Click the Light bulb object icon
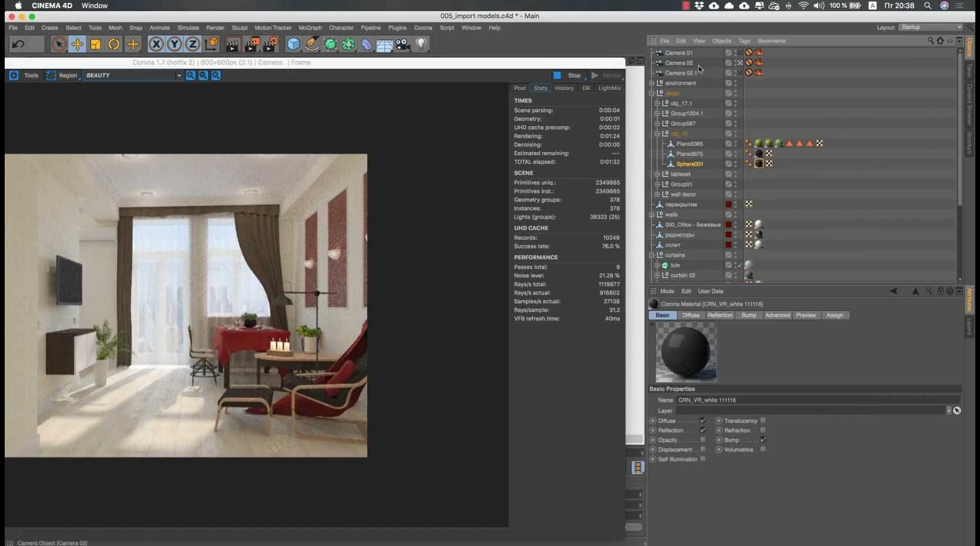 tap(421, 44)
